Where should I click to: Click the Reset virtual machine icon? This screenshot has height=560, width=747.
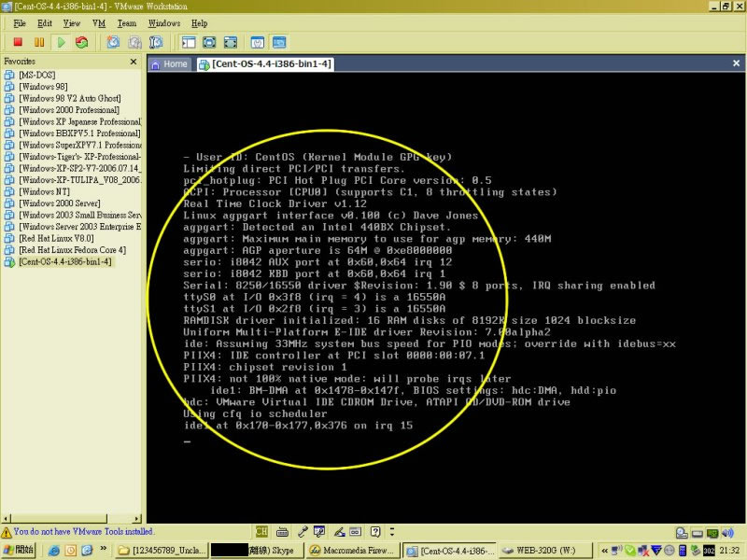(x=82, y=42)
